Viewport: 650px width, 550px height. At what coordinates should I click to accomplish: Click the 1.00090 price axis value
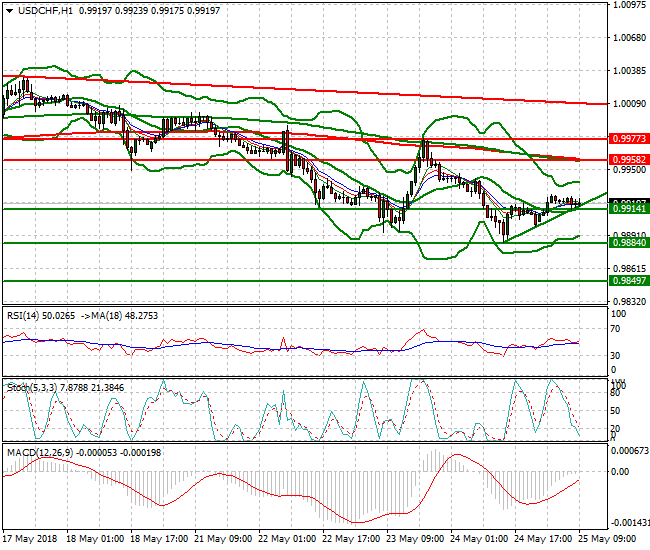point(629,104)
